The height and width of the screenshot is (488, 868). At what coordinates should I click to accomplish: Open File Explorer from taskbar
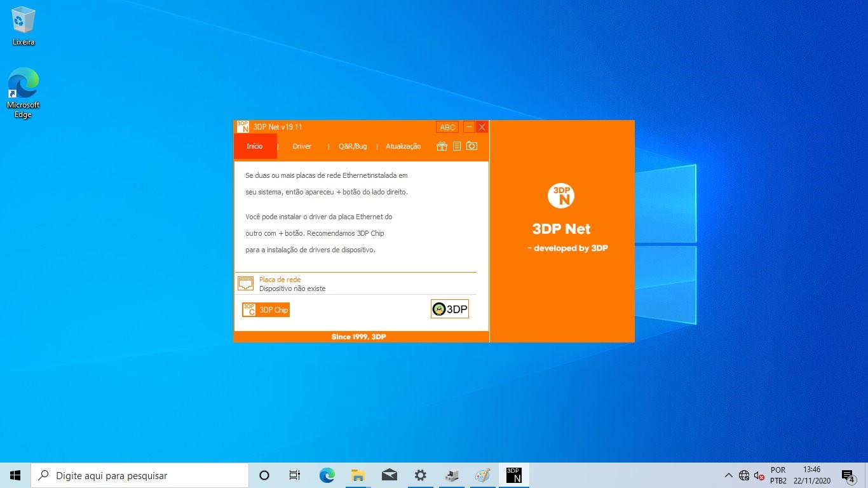[x=358, y=475]
